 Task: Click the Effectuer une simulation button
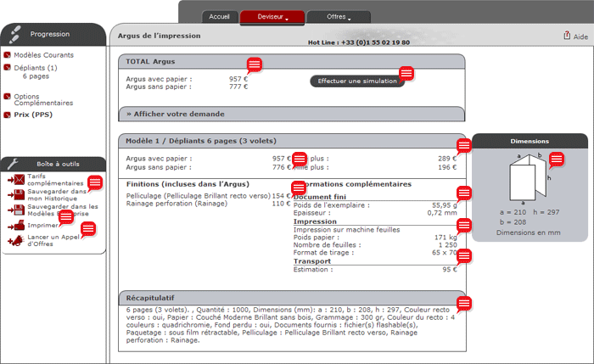coord(357,81)
